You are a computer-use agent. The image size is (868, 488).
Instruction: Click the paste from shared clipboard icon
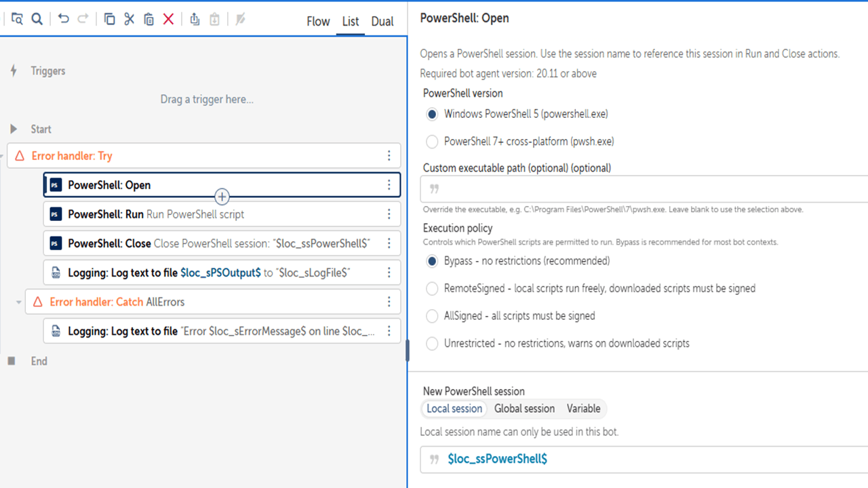pyautogui.click(x=214, y=19)
